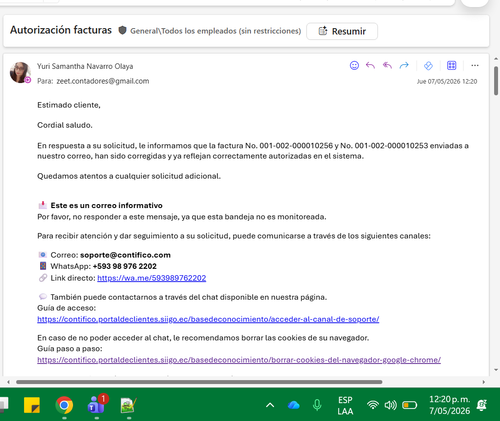Select sender name Yuri Samantha Navarro Olaya

85,66
